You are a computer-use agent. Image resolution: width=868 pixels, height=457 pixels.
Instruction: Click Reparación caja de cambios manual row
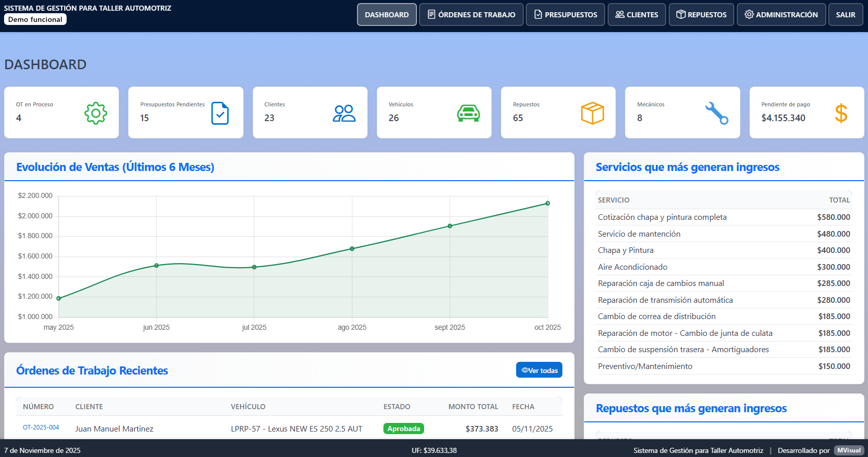click(724, 283)
